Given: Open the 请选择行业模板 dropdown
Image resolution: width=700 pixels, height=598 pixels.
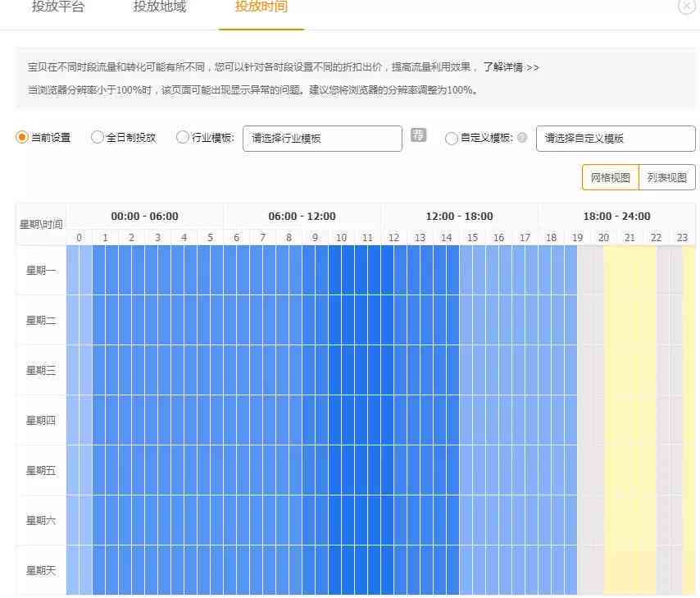Looking at the screenshot, I should click(322, 139).
